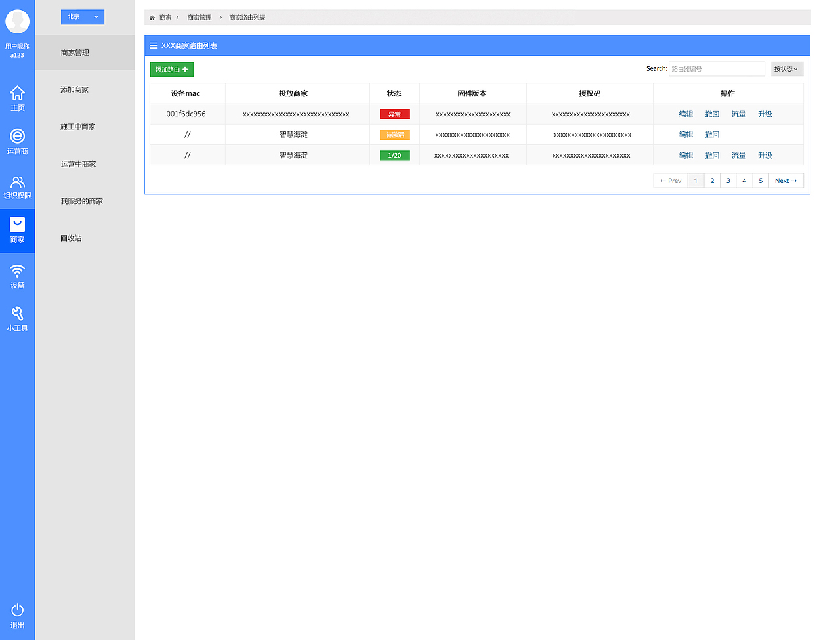Viewport: 840px width, 640px height.
Task: Open the 按状态 filter dropdown
Action: tap(787, 69)
